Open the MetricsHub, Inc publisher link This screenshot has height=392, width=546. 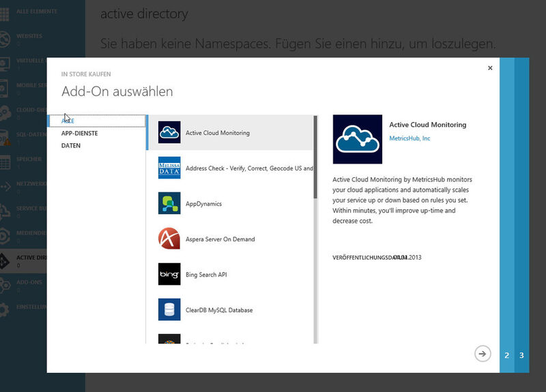pos(409,138)
